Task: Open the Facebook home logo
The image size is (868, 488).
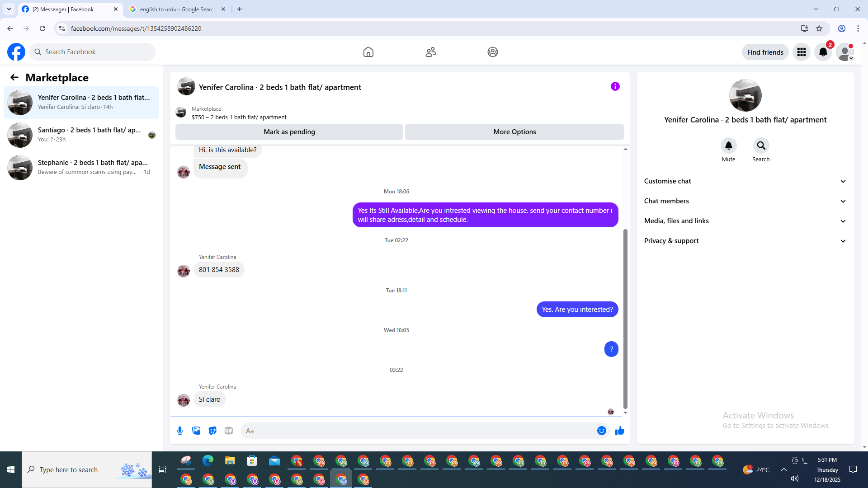Action: click(16, 52)
